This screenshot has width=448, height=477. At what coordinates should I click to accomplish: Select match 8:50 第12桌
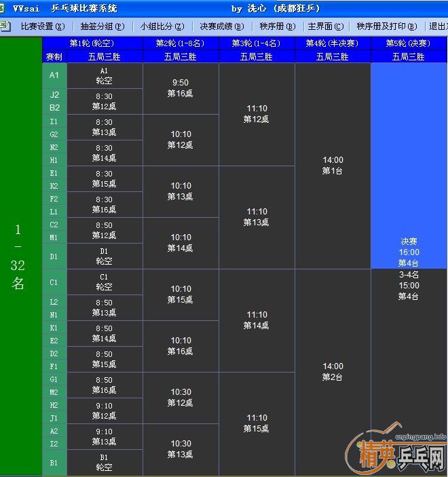pos(105,230)
